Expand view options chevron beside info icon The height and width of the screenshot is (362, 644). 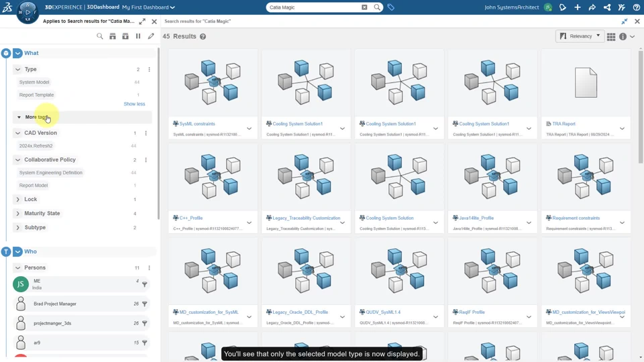633,36
